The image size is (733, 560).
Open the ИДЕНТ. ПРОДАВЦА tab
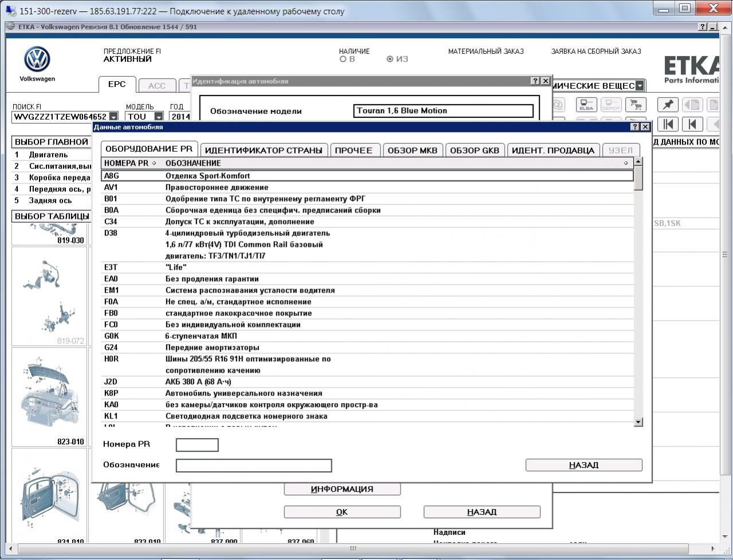[553, 151]
